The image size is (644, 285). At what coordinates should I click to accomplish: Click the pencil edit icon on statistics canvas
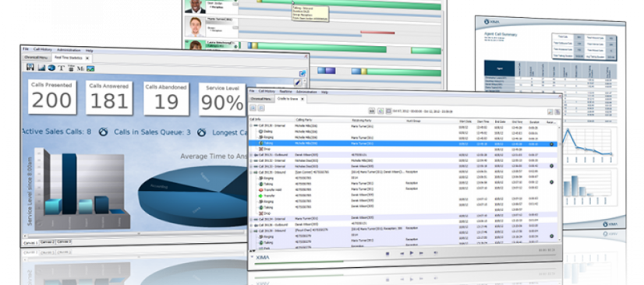coord(298,83)
